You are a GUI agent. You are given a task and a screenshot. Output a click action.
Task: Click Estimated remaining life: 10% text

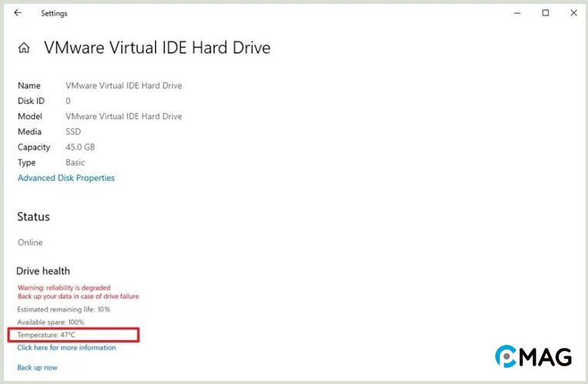(x=64, y=310)
